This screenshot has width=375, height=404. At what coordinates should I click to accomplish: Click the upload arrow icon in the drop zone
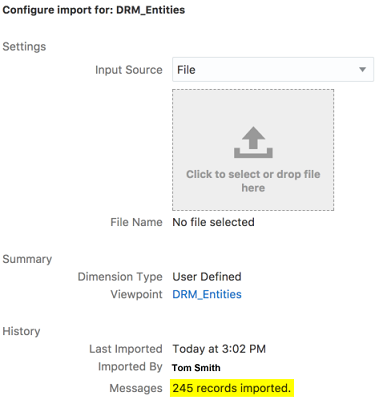(x=253, y=142)
